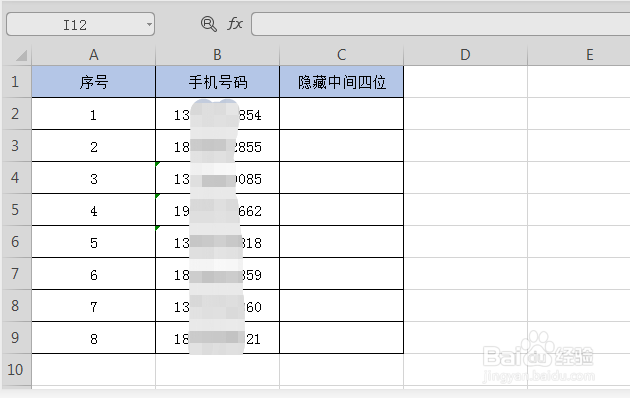Click the select-all corner triangle

pos(21,55)
